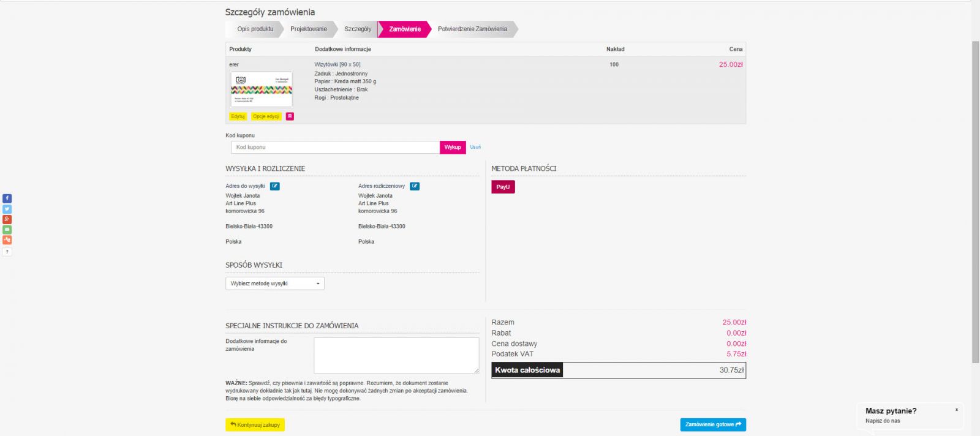
Task: Share by email using green envelope icon
Action: tap(7, 230)
